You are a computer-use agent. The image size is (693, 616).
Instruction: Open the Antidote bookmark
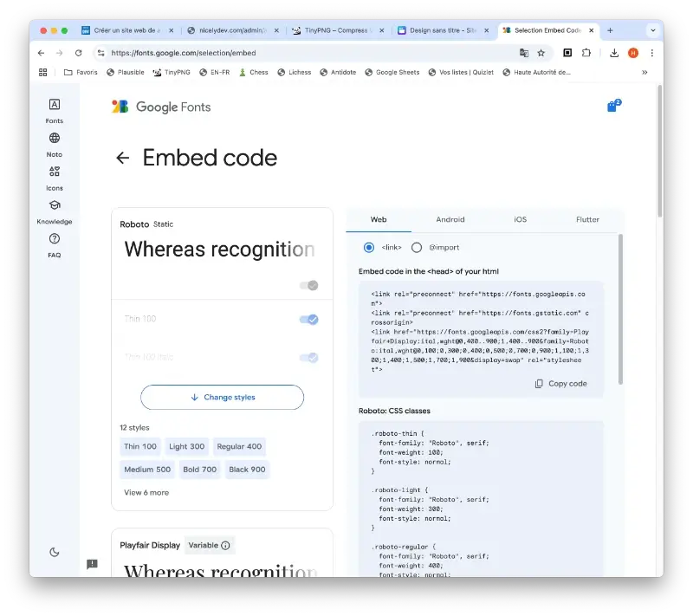point(338,73)
